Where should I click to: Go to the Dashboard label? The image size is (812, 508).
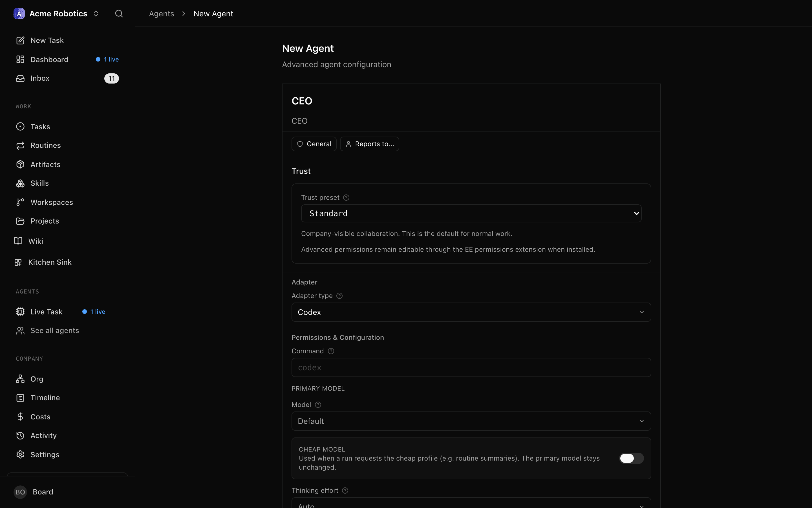pyautogui.click(x=49, y=60)
